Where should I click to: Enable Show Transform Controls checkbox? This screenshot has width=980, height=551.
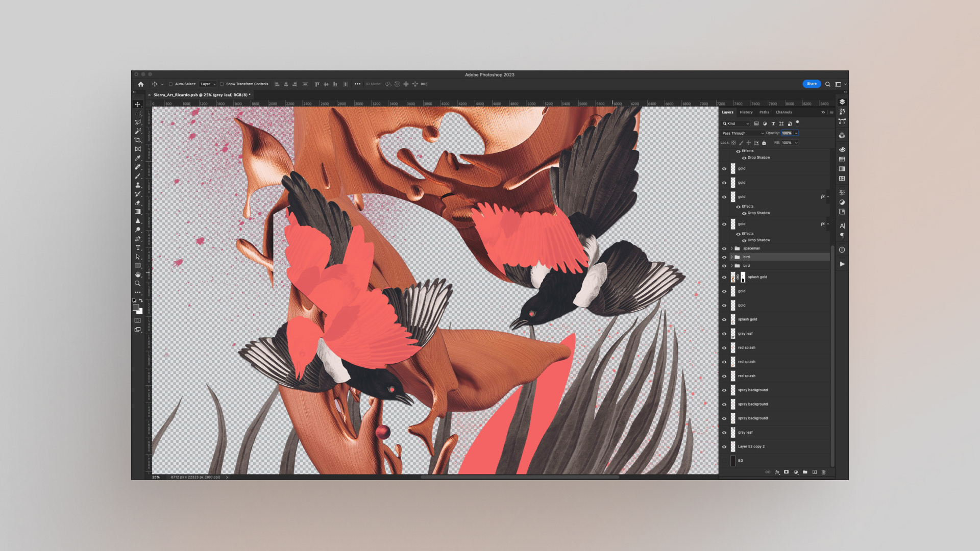point(222,84)
